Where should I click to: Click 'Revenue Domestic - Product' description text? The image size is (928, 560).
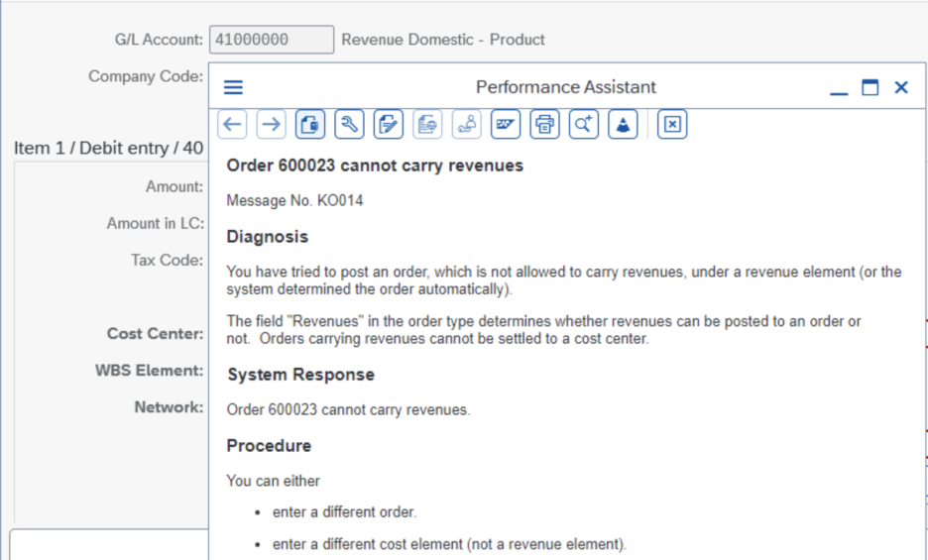(443, 40)
